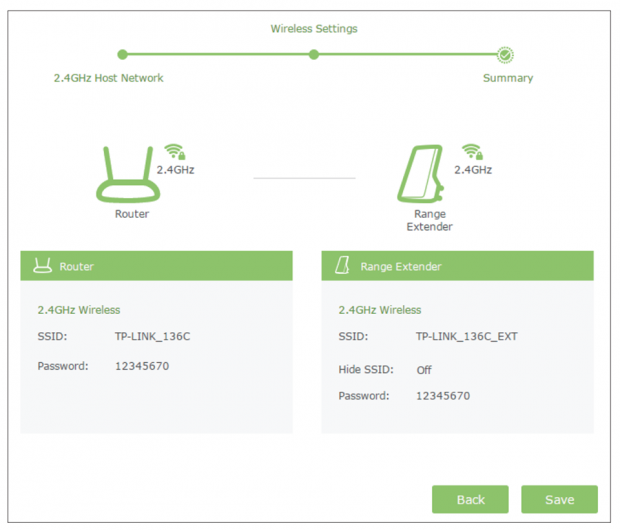Click the small extender icon in the Range Extender header

[x=343, y=266]
